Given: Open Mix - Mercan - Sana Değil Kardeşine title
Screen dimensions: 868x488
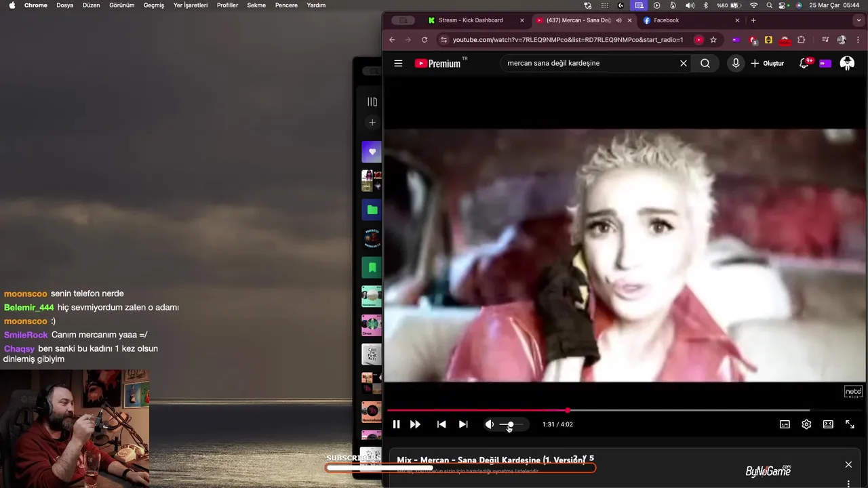Looking at the screenshot, I should coord(492,460).
